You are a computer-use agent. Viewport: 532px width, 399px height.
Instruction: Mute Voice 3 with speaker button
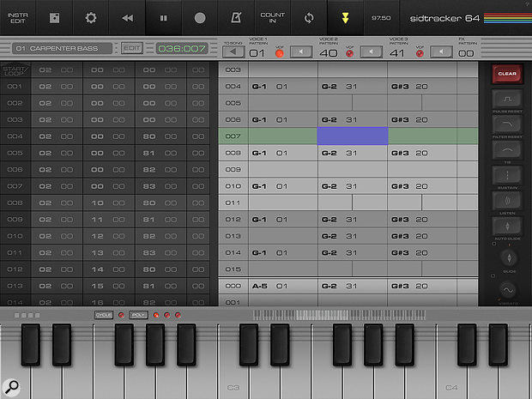tap(441, 51)
